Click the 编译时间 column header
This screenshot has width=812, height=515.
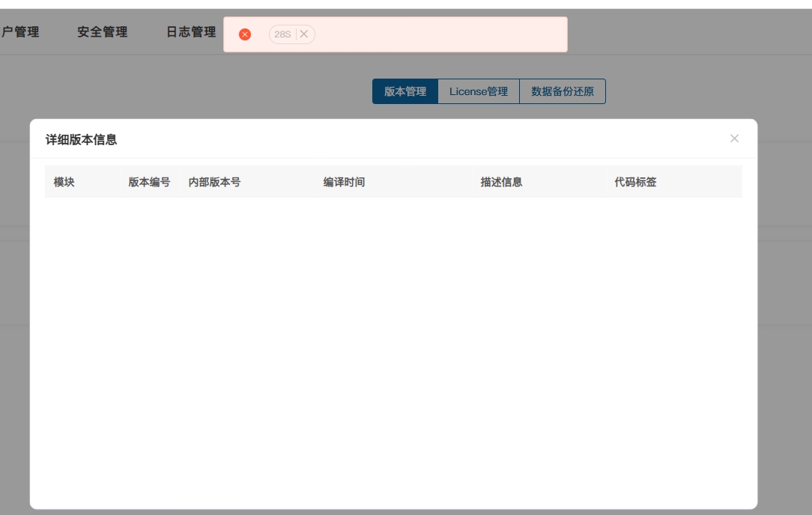(x=344, y=182)
